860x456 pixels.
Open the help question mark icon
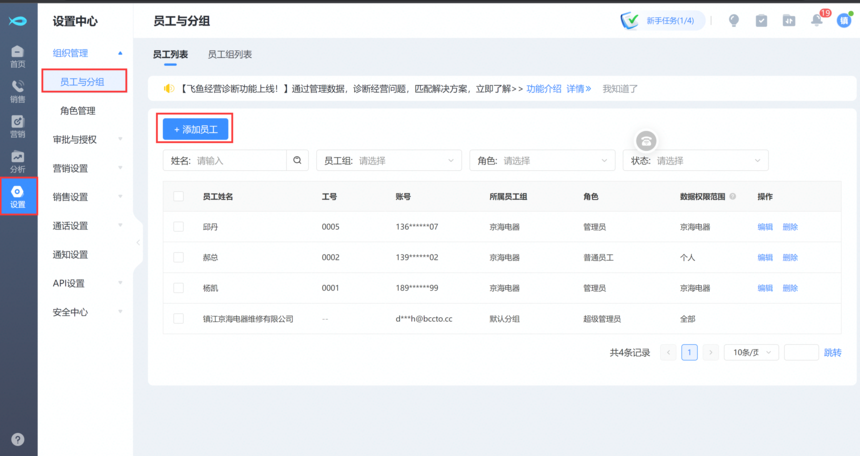point(17,439)
